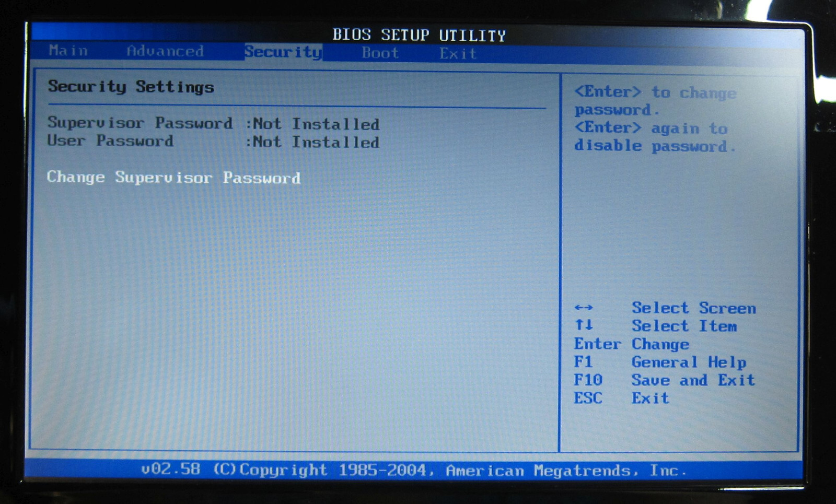Click the left-right arrows Select Screen icon
Viewport: 836px width, 504px height.
coord(584,307)
